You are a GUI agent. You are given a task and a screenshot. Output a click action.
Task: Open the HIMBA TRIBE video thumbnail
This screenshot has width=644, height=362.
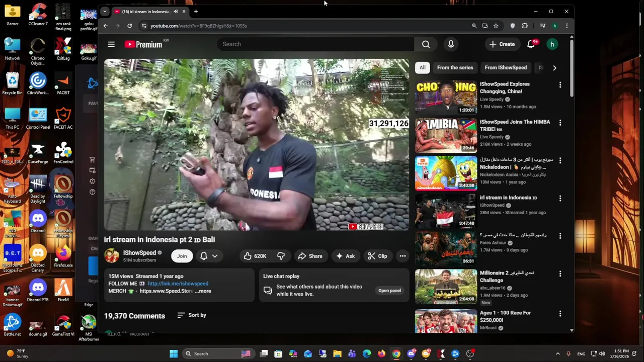[x=446, y=135]
